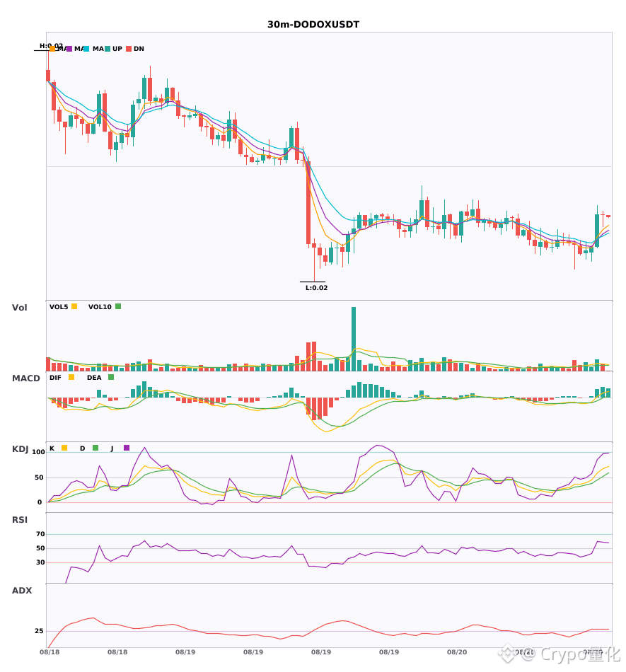The height and width of the screenshot is (672, 626).
Task: Select the green D legend swatch
Action: point(95,448)
